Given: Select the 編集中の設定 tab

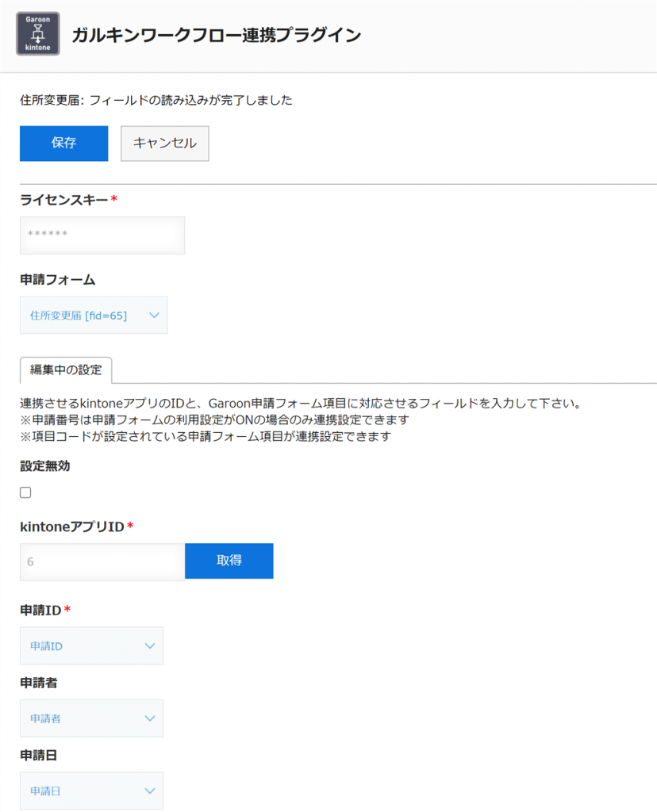Looking at the screenshot, I should [x=66, y=370].
